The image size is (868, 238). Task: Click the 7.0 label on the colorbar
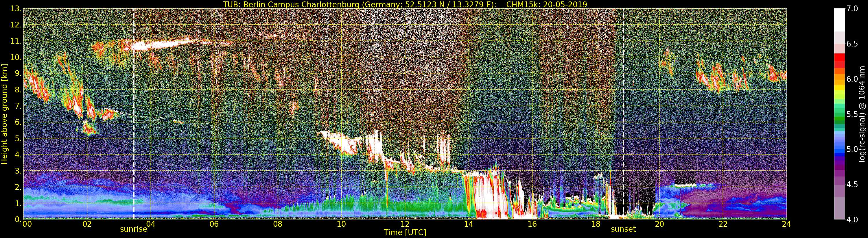click(852, 9)
